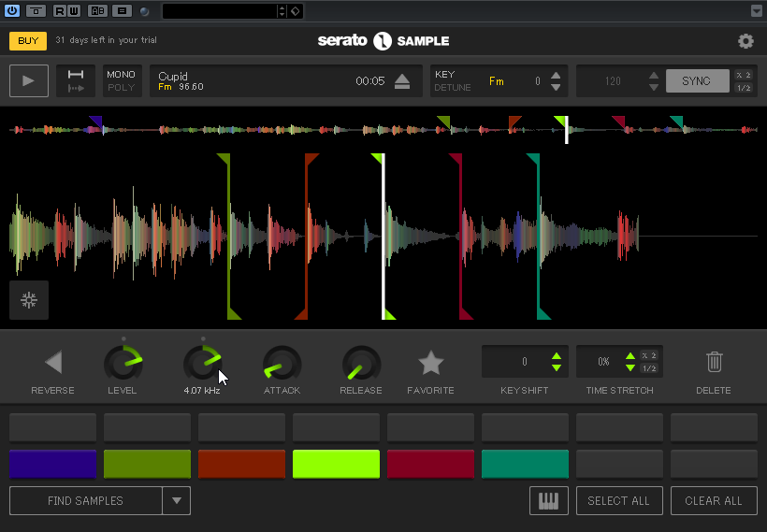Image resolution: width=767 pixels, height=532 pixels.
Task: Click the 120 BPM tempo field
Action: point(613,81)
